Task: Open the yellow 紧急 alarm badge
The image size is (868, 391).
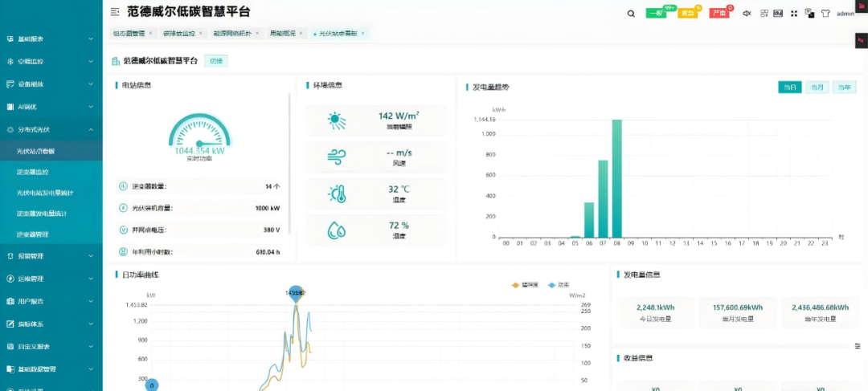Action: [687, 14]
